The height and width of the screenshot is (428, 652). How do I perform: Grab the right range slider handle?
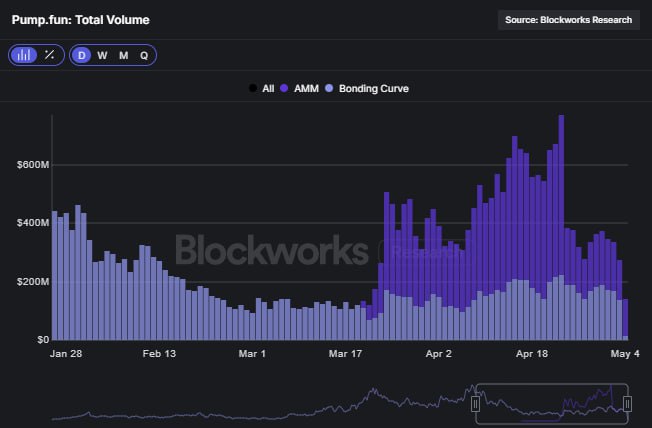point(627,403)
